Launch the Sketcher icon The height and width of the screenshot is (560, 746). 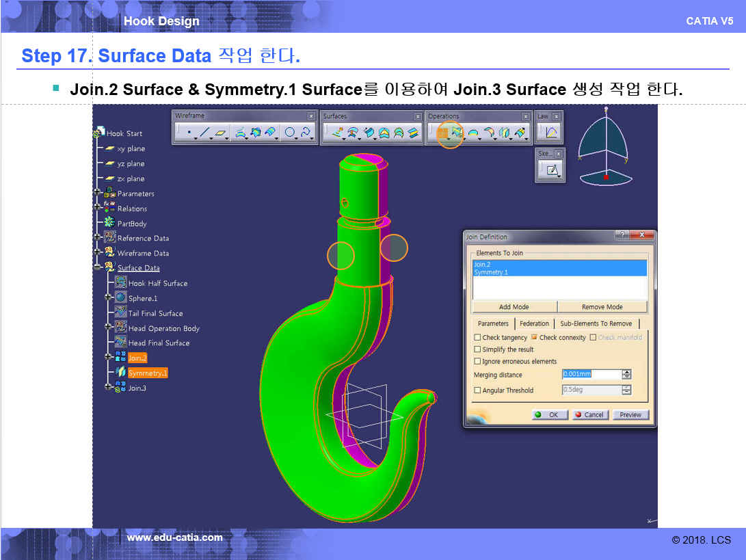pos(552,170)
